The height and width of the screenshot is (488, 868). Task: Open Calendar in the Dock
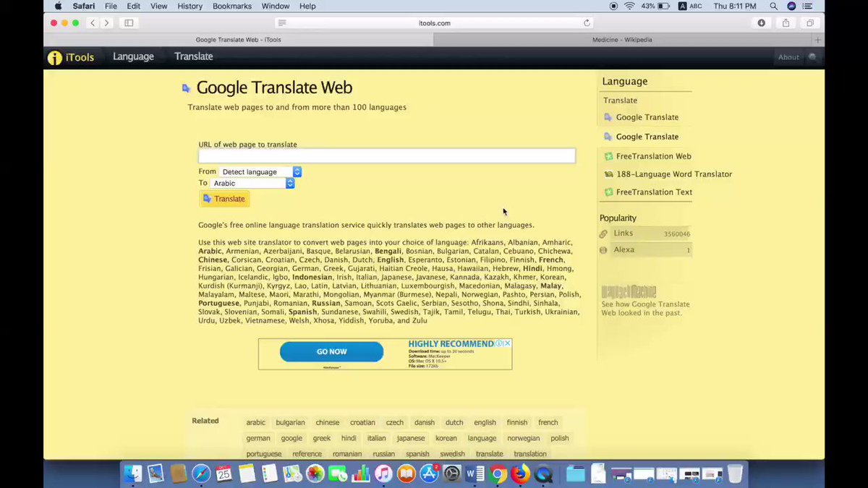224,474
